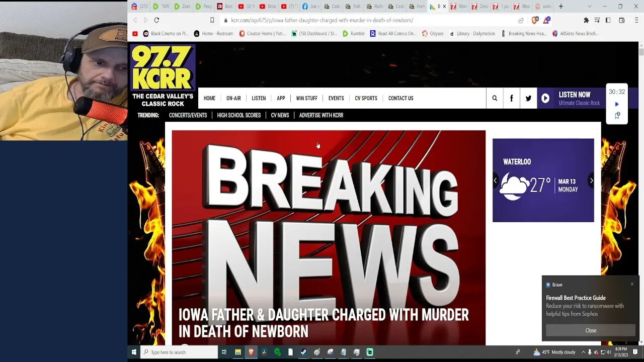Click Close button on firewall notification
Image resolution: width=644 pixels, height=362 pixels.
[591, 330]
